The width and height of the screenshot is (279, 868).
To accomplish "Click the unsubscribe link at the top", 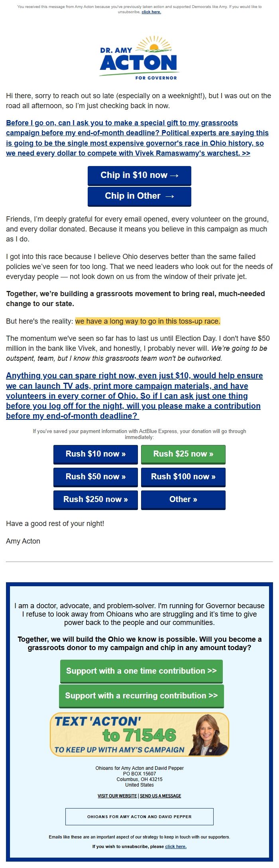I will (x=151, y=12).
